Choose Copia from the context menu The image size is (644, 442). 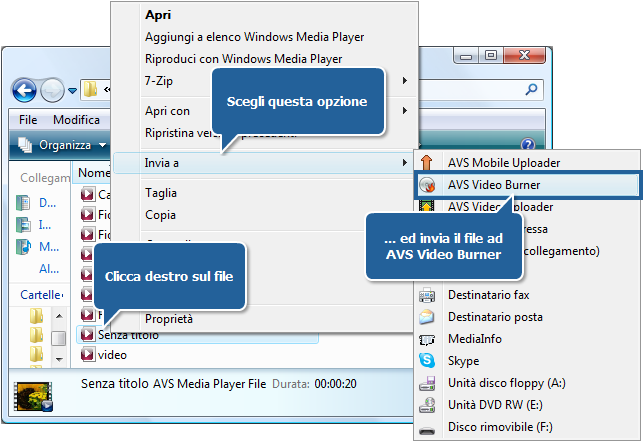point(160,215)
